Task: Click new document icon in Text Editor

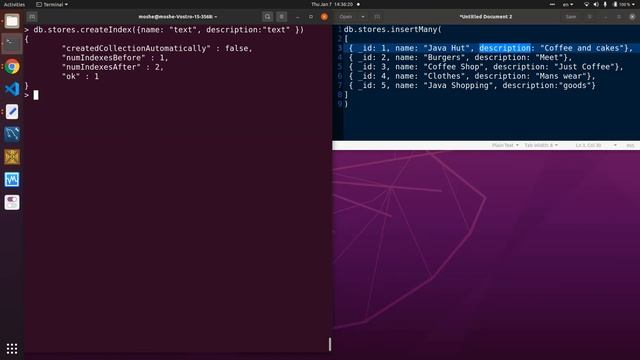Action: 377,17
